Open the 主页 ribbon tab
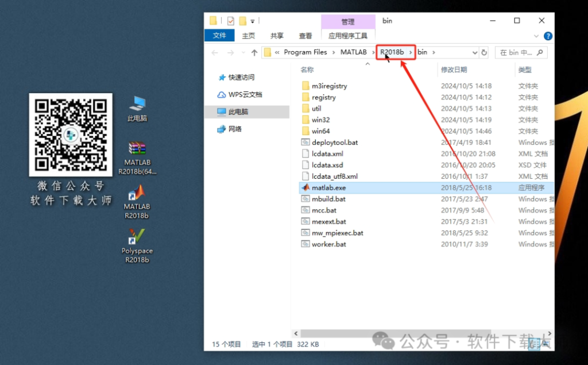 248,35
